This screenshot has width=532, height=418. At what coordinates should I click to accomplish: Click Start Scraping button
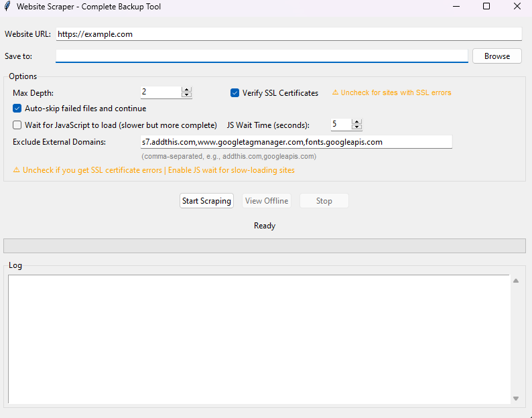[206, 201]
